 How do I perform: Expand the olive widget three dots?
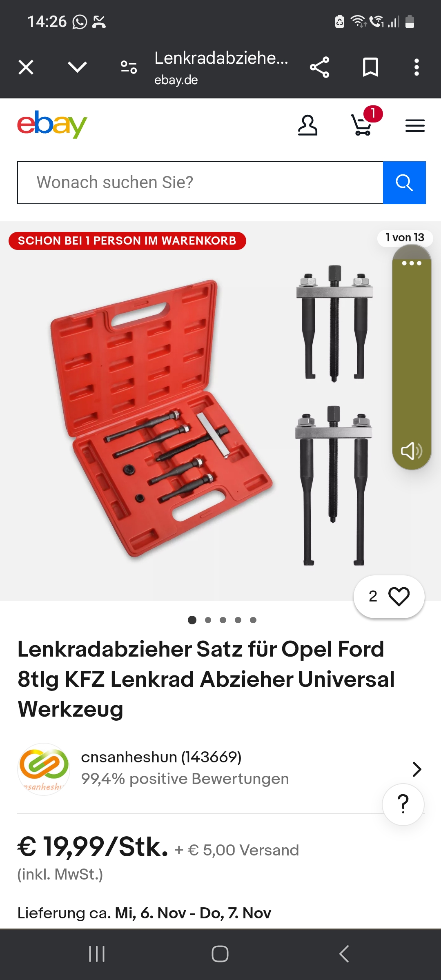coord(412,263)
